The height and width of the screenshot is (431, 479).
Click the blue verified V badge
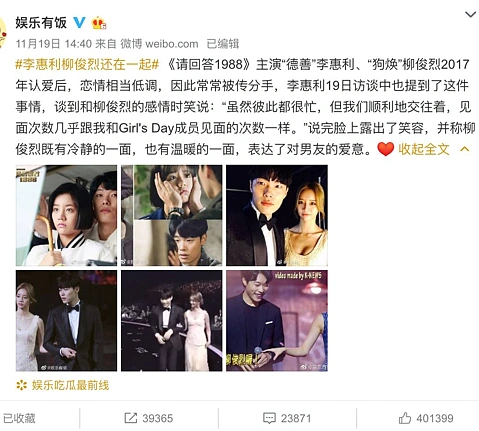[x=79, y=22]
